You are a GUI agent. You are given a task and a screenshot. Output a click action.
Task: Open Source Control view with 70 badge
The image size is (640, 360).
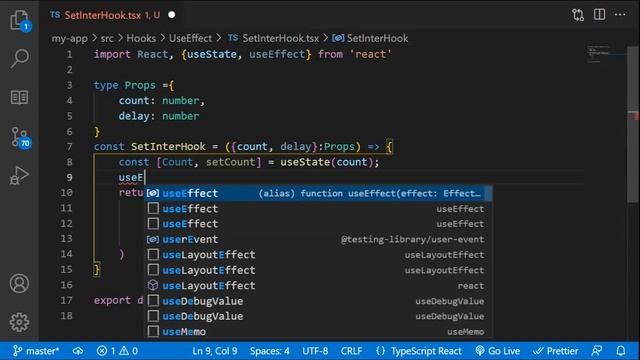pyautogui.click(x=20, y=137)
